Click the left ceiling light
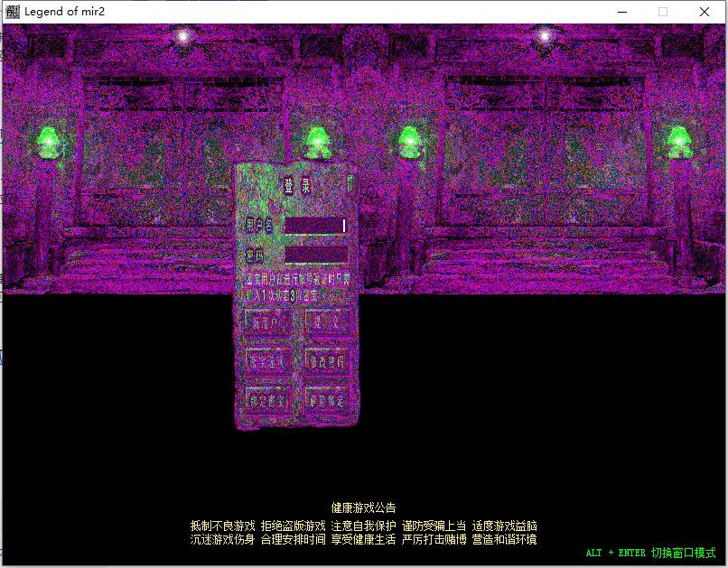Screen dimensions: 728x568 [x=184, y=37]
